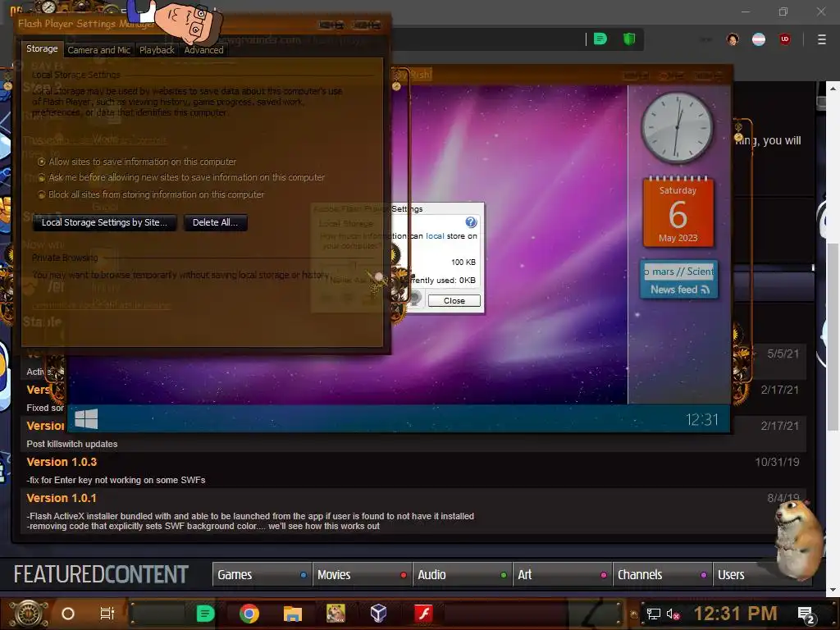The height and width of the screenshot is (630, 840).
Task: Open the browser hamburger menu
Action: tap(821, 39)
